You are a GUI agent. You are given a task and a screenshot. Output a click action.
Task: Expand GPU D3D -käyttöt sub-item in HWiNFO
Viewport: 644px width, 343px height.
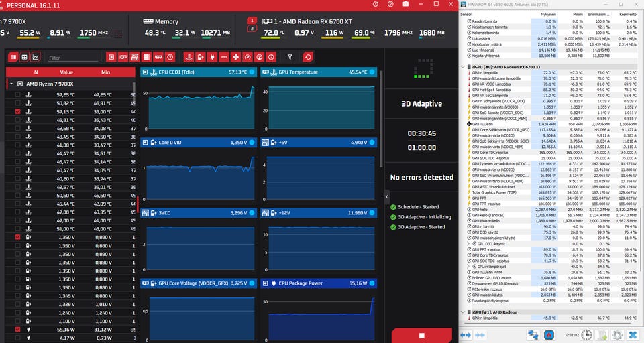(x=468, y=244)
